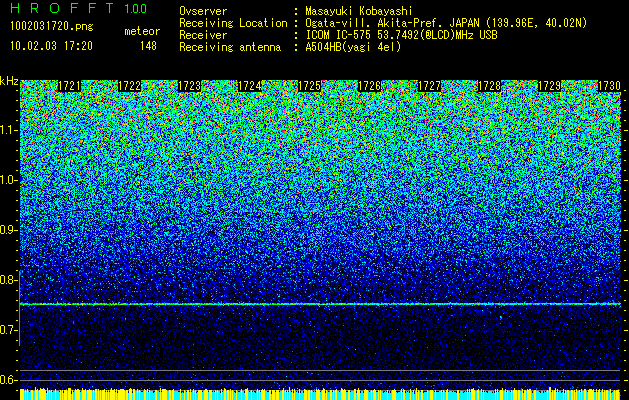
Task: Click the 0.8 kHz axis label
Action: pyautogui.click(x=8, y=280)
